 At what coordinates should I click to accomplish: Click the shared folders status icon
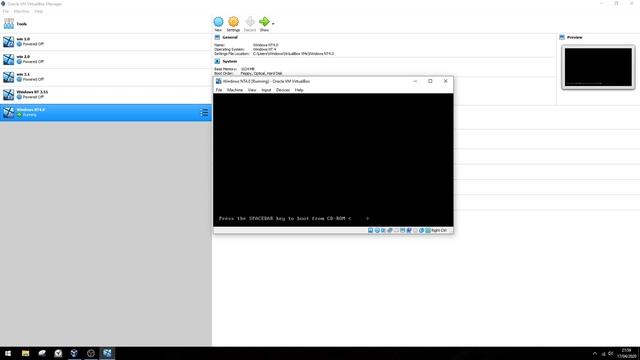coord(402,231)
